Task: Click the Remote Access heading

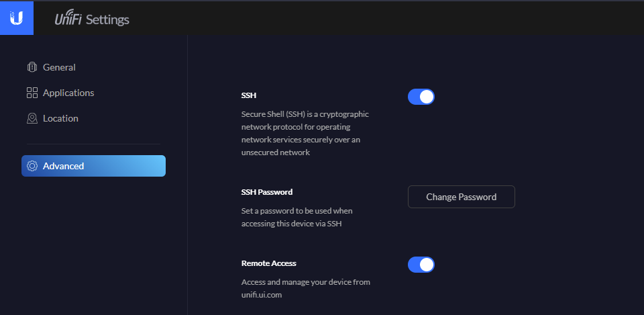Action: (268, 263)
